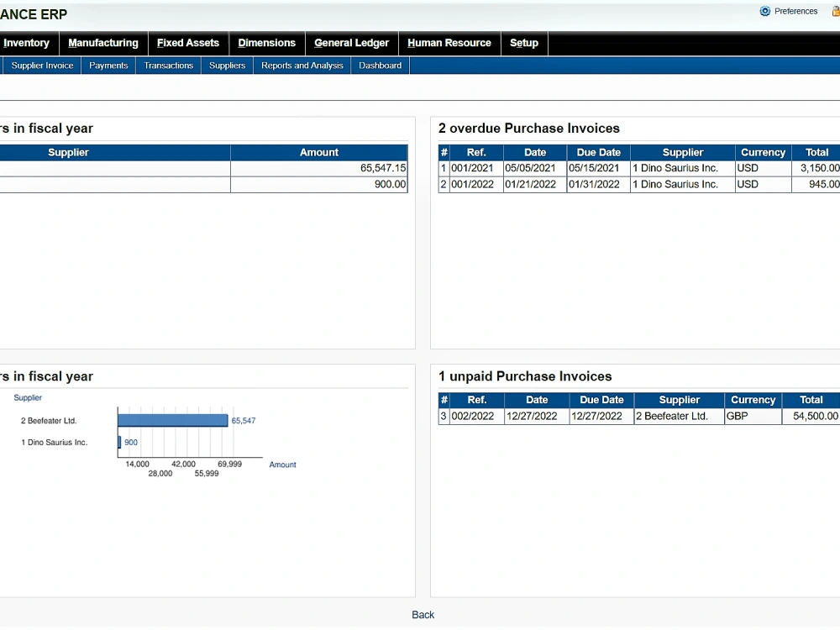Select overdue invoice ref 001/2021
This screenshot has width=840, height=630.
(x=475, y=168)
